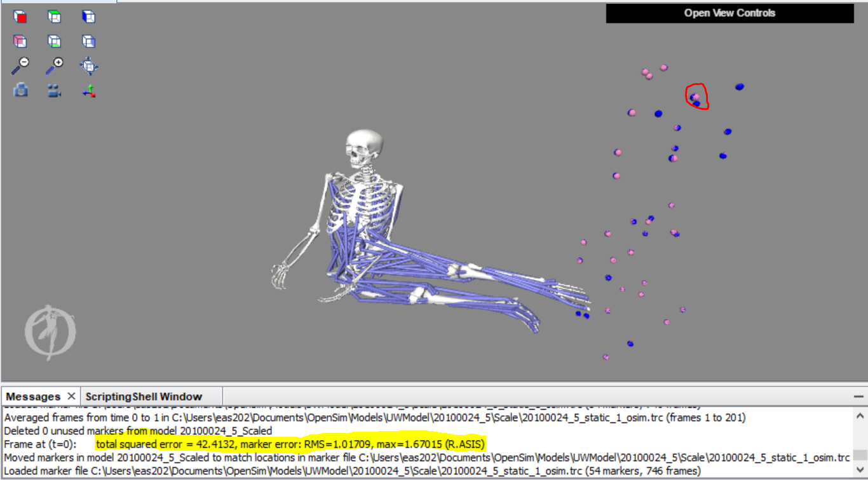Screen dimensions: 868x480
Task: Click the Open View Controls button
Action: point(729,13)
